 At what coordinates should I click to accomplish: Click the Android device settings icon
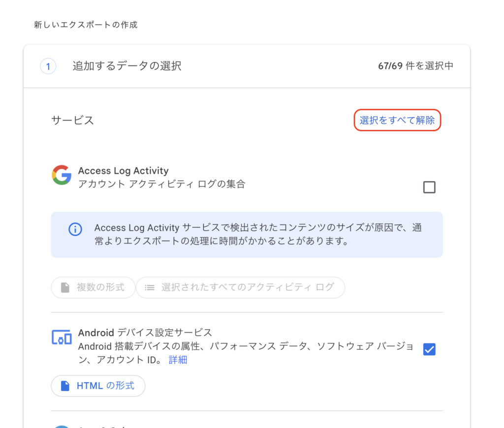click(62, 337)
